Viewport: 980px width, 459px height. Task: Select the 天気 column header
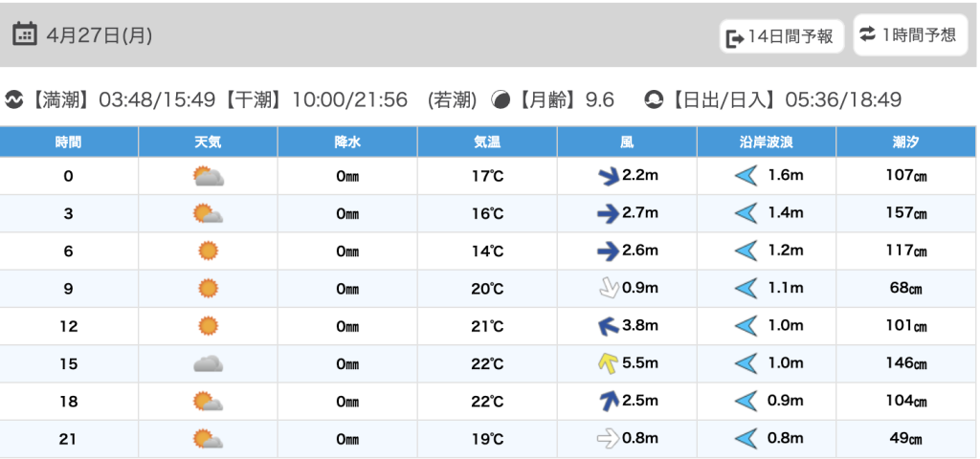tap(208, 142)
